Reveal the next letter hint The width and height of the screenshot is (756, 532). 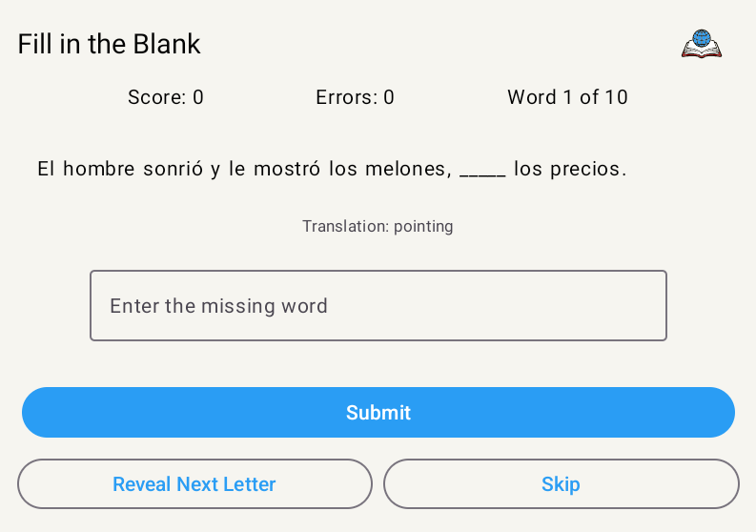tap(194, 483)
